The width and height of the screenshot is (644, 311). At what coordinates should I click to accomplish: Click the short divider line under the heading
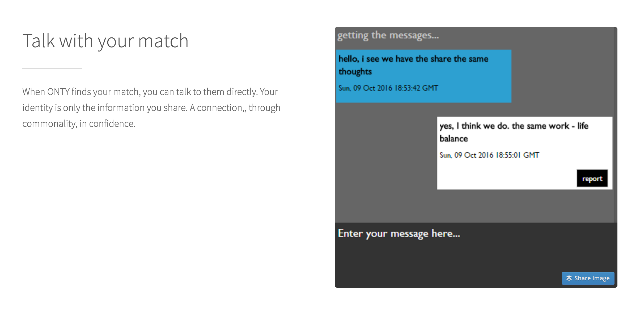pos(52,69)
